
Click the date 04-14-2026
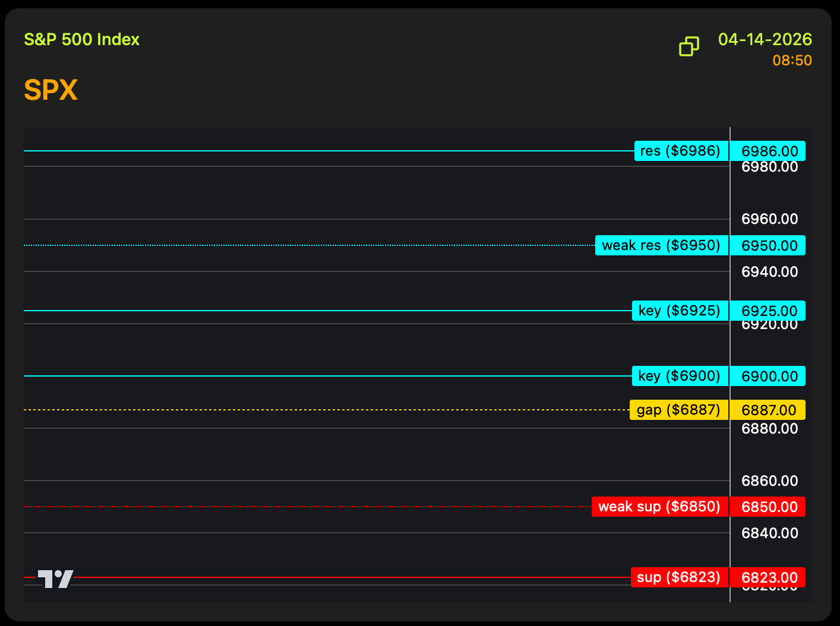coord(765,39)
